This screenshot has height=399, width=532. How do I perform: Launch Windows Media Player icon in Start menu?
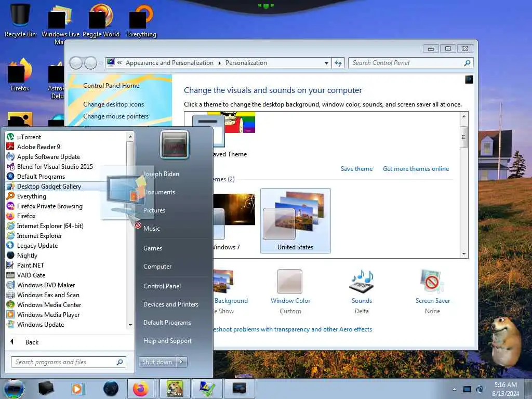[10, 314]
